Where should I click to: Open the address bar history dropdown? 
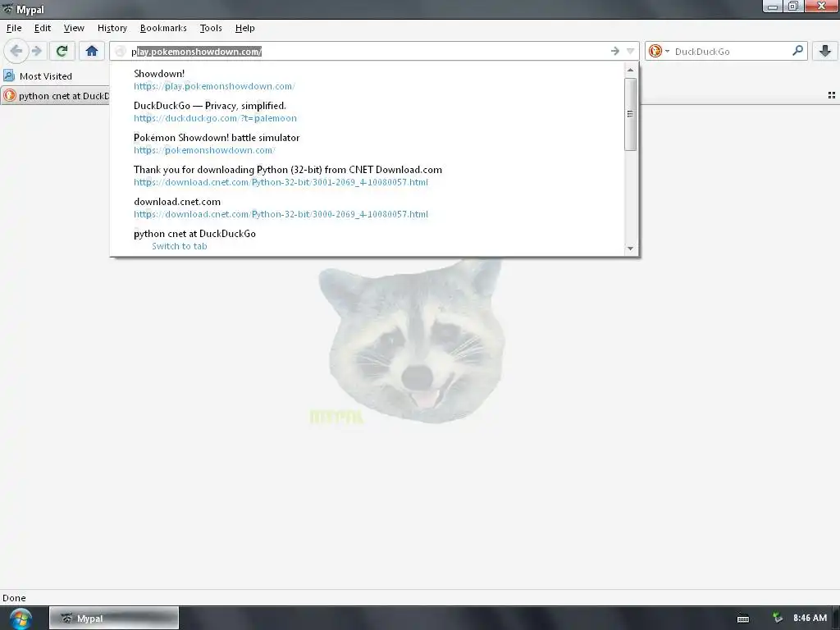[631, 51]
